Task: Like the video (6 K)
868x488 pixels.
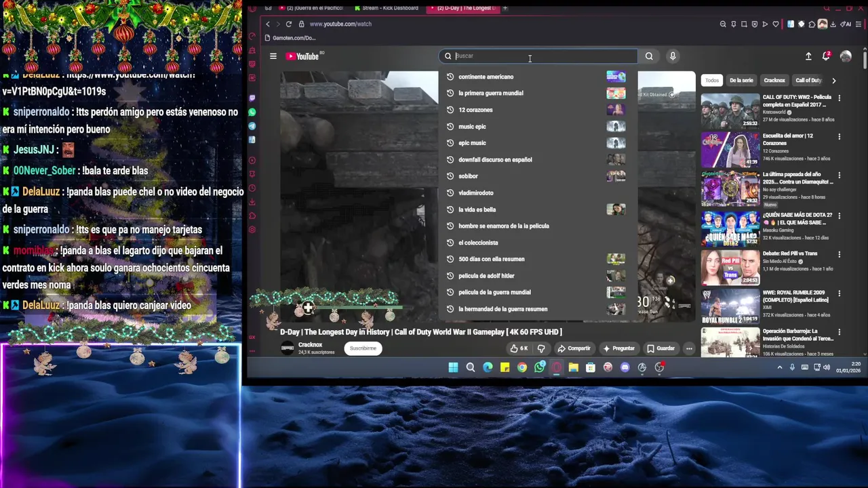Action: pos(519,348)
